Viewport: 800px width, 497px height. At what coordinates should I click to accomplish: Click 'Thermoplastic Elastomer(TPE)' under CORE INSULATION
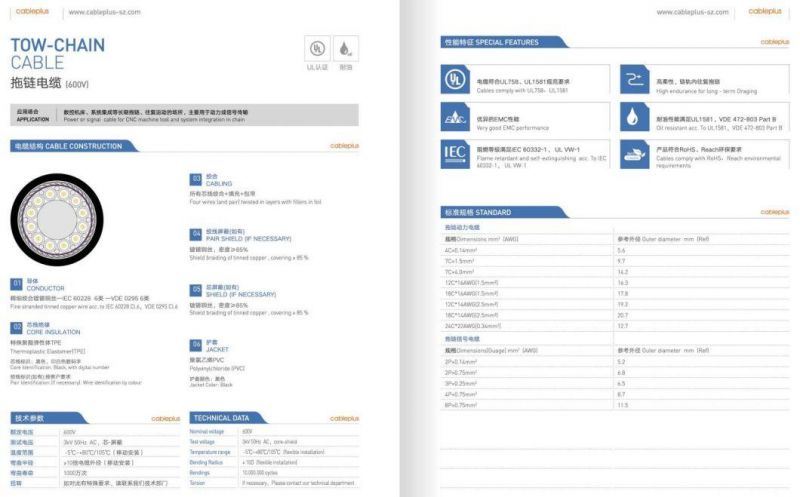click(47, 352)
